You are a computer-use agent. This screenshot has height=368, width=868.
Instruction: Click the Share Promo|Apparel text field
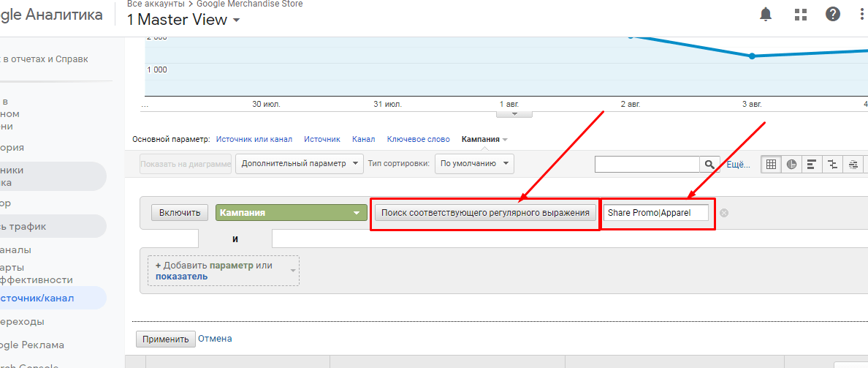[655, 213]
